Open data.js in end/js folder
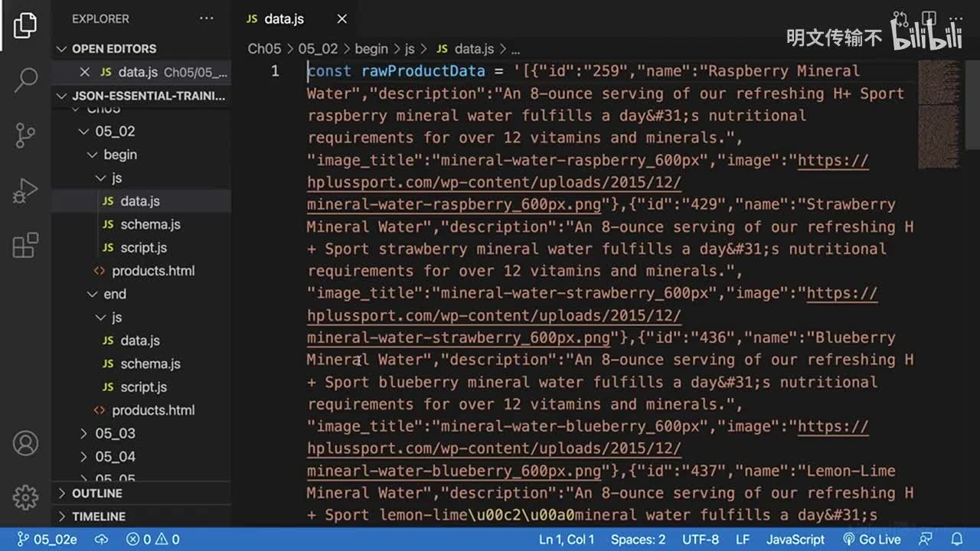The width and height of the screenshot is (980, 551). click(142, 341)
